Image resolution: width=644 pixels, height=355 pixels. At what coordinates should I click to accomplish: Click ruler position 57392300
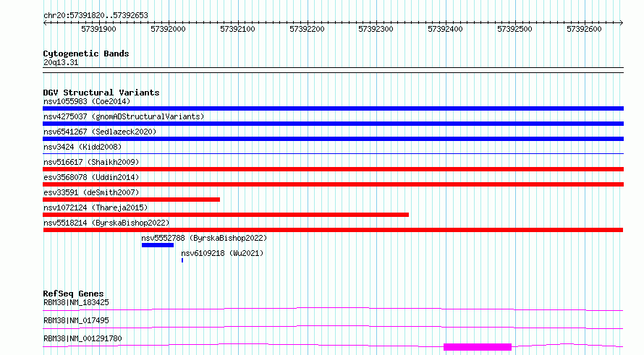(376, 29)
